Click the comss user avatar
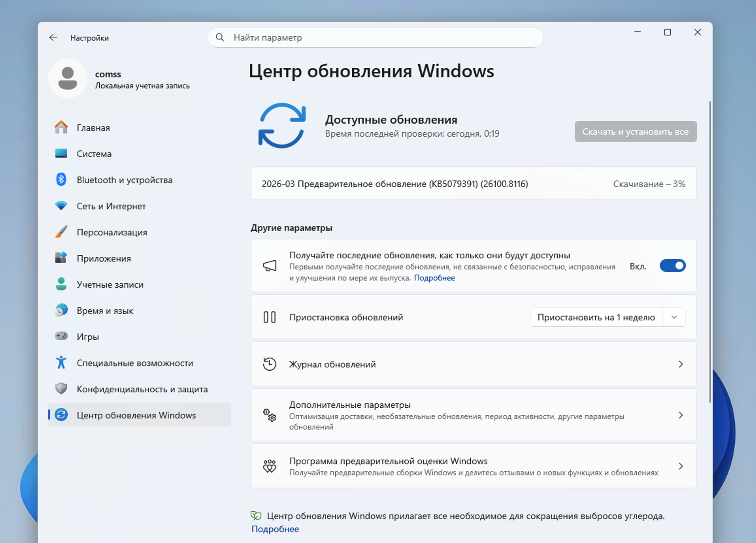 pyautogui.click(x=68, y=79)
